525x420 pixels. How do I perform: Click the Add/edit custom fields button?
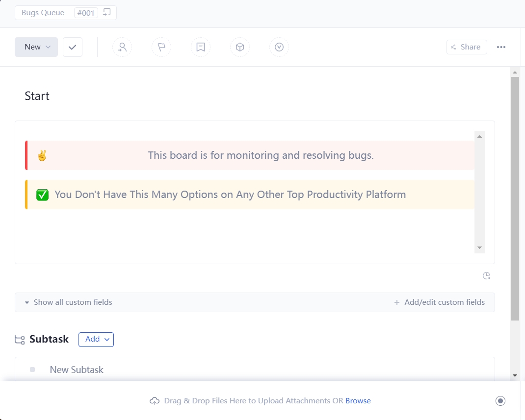440,302
